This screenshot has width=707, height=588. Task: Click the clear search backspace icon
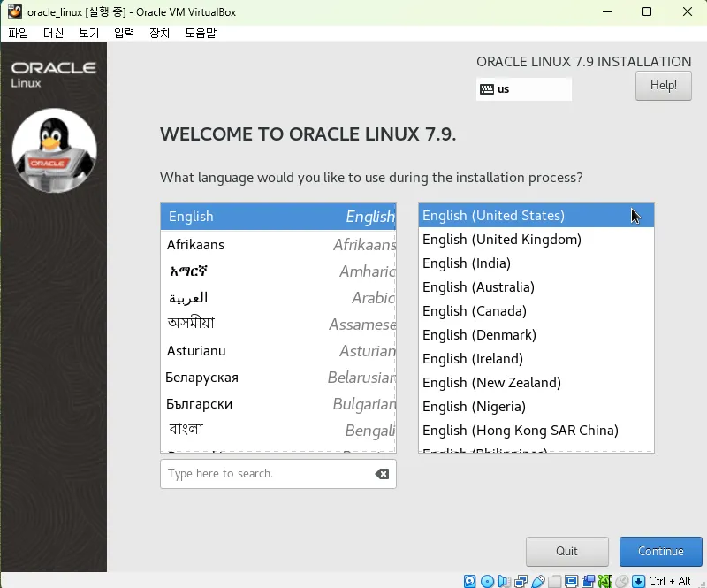click(382, 474)
